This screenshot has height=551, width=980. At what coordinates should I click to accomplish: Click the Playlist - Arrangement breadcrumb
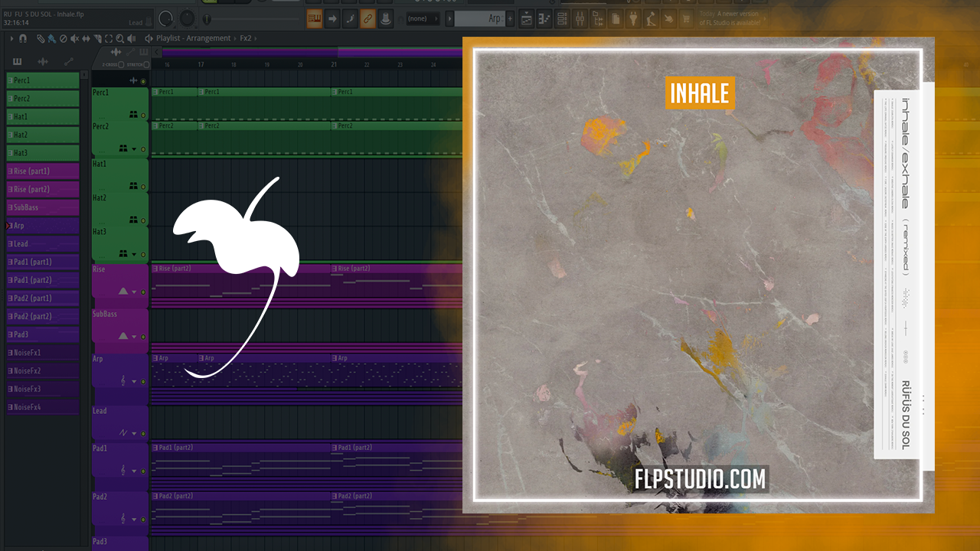pyautogui.click(x=193, y=38)
